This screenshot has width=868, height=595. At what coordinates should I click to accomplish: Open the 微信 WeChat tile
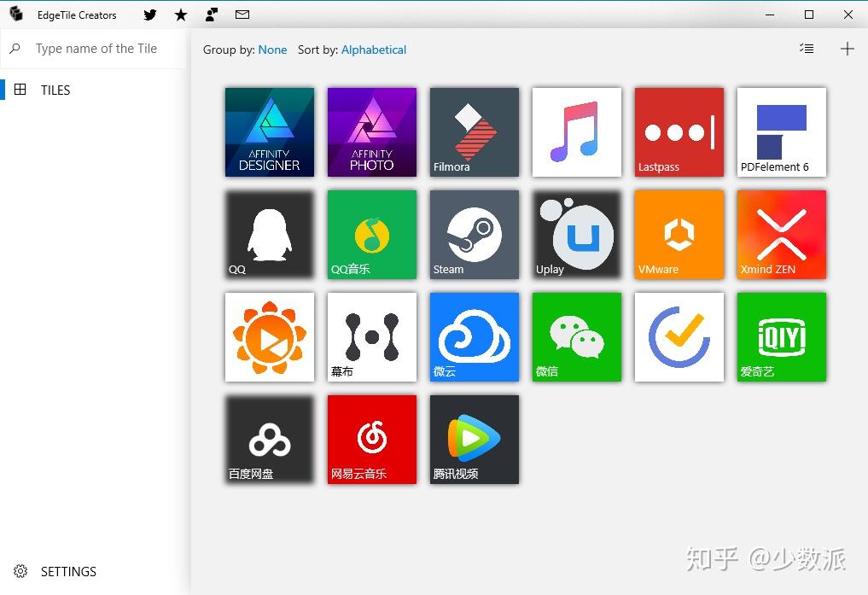pyautogui.click(x=577, y=337)
